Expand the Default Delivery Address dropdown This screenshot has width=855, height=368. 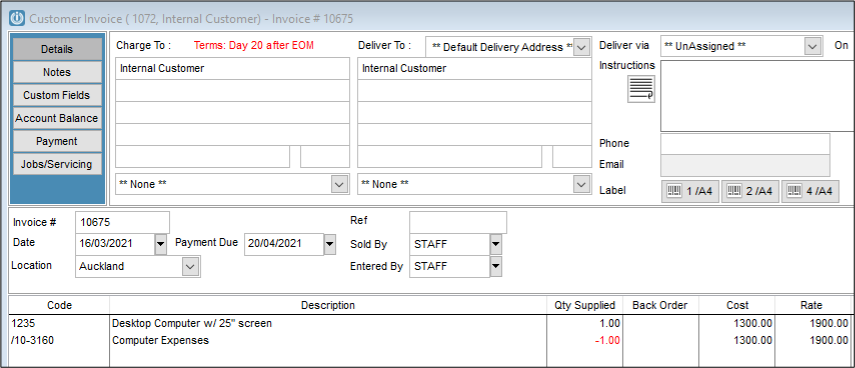click(582, 47)
